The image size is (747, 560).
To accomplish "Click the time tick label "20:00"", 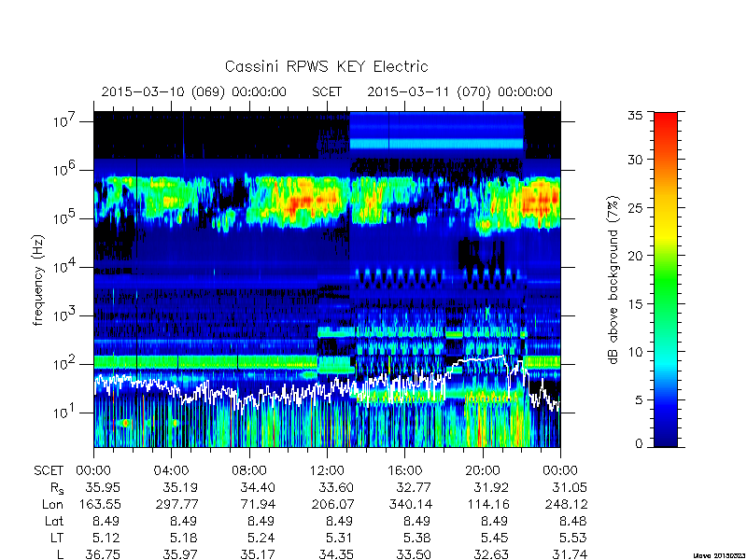I will point(482,470).
